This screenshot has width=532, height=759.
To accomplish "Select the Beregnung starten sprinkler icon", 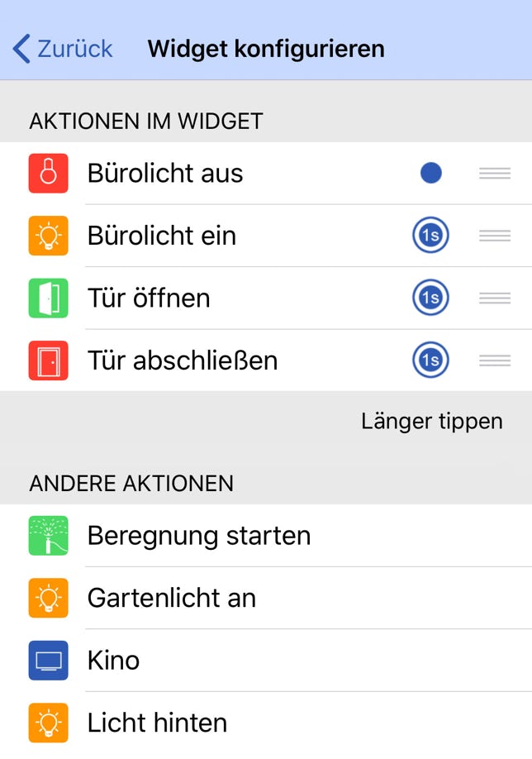I will 50,536.
